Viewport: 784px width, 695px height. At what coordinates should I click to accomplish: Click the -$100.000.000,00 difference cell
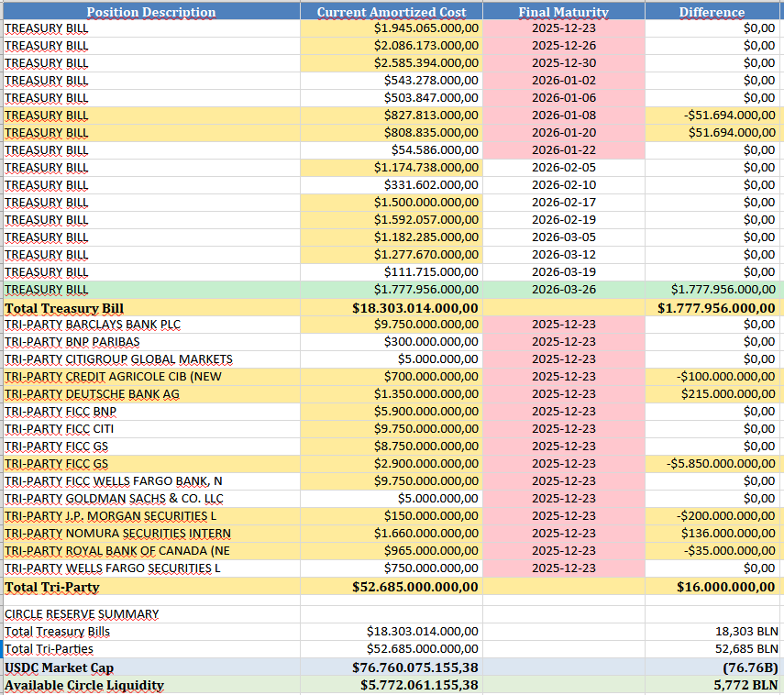[x=712, y=377]
